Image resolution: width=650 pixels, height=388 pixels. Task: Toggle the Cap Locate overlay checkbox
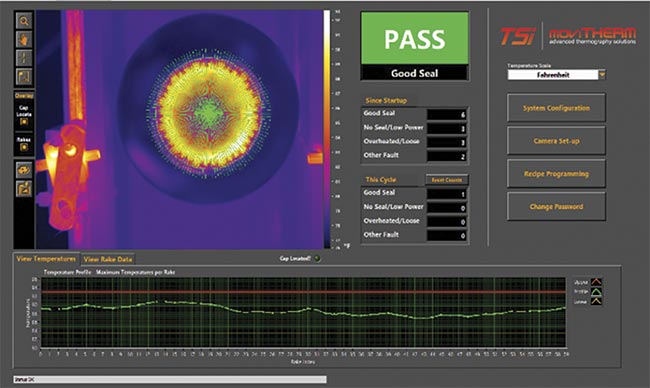[x=24, y=122]
